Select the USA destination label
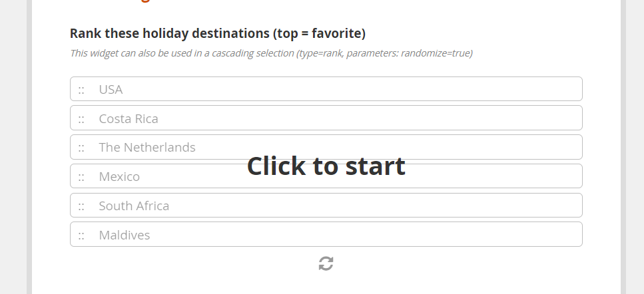The height and width of the screenshot is (294, 644). (111, 90)
